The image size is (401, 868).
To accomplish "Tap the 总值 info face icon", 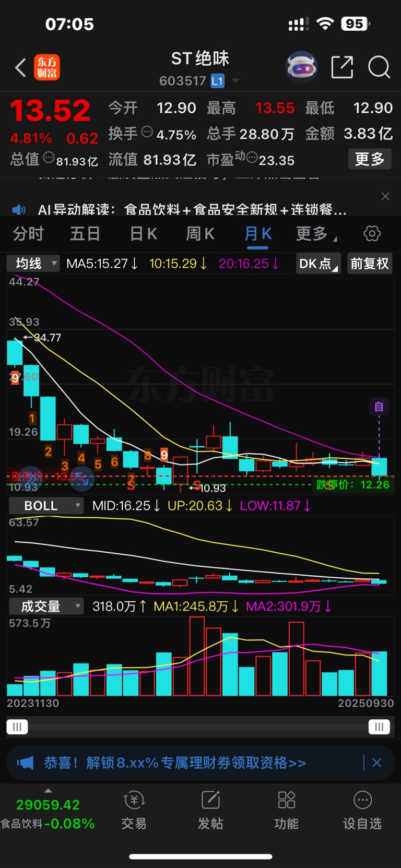I will [x=49, y=157].
